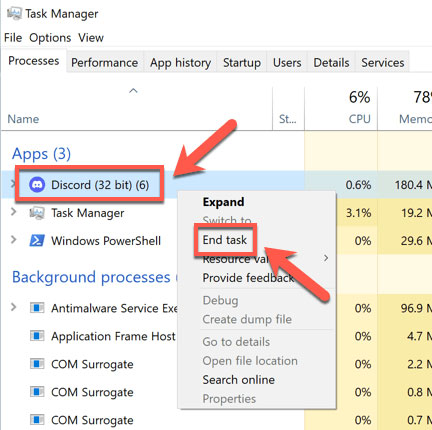Switch to the Performance tab
The width and height of the screenshot is (432, 430).
(105, 63)
